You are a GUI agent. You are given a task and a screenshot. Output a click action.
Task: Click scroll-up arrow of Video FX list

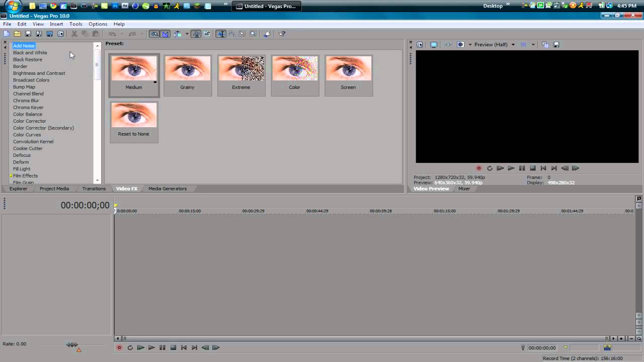click(98, 46)
